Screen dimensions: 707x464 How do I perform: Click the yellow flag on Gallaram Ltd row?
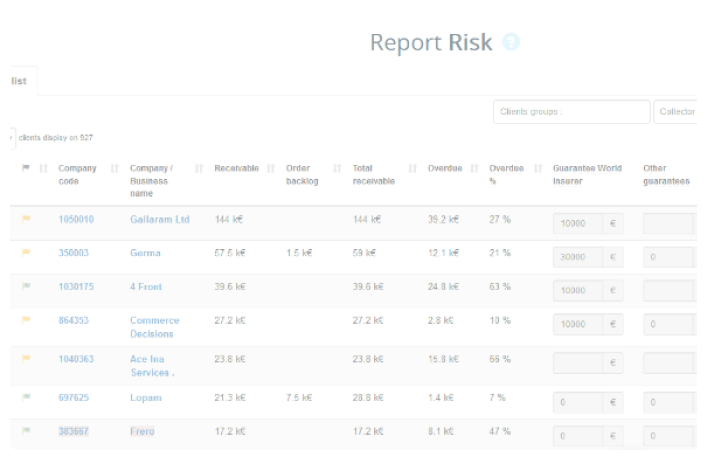(x=26, y=218)
